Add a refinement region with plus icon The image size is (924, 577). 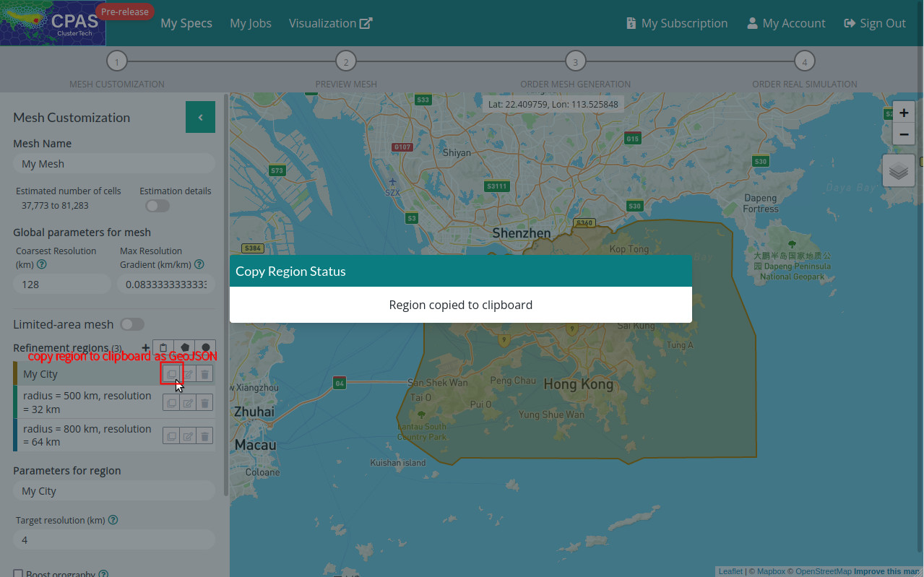146,348
